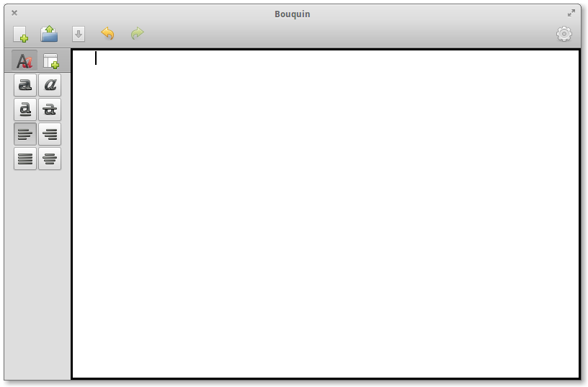
Task: Switch to the text formatting tab
Action: (24, 61)
